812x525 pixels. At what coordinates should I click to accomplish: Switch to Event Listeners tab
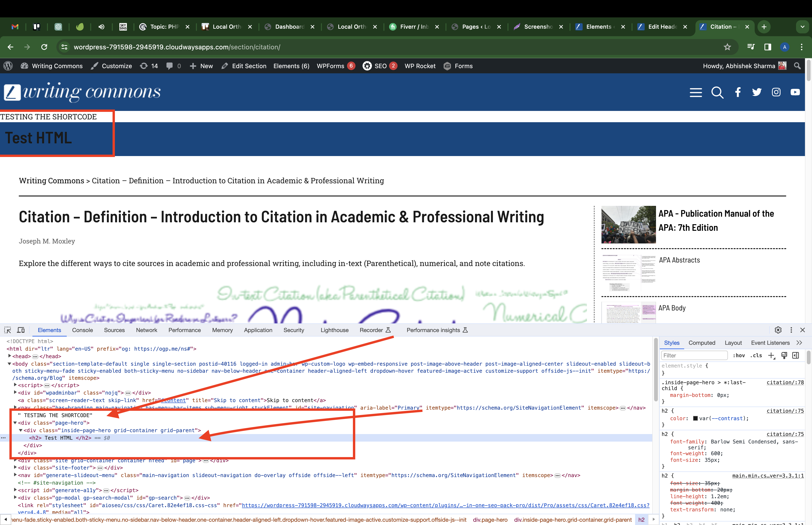[x=770, y=343]
